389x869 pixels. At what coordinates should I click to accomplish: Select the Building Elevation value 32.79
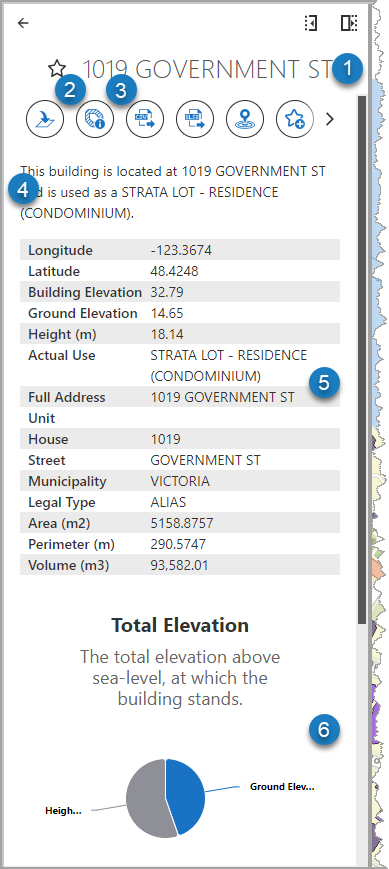pyautogui.click(x=167, y=292)
